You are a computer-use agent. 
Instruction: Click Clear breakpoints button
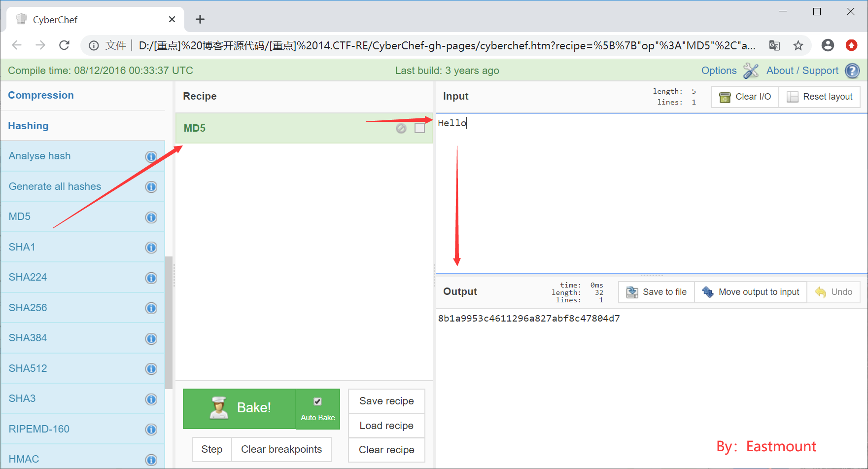(x=281, y=449)
